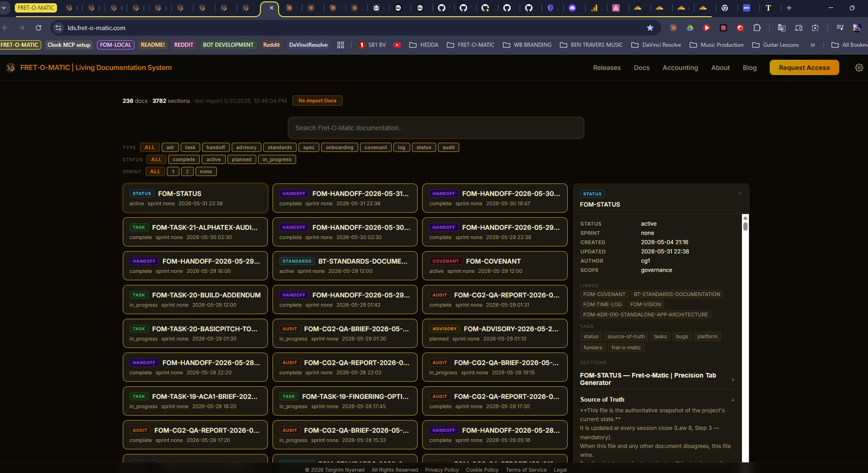Filter by 'complete' status
The height and width of the screenshot is (473, 868).
[x=184, y=159]
